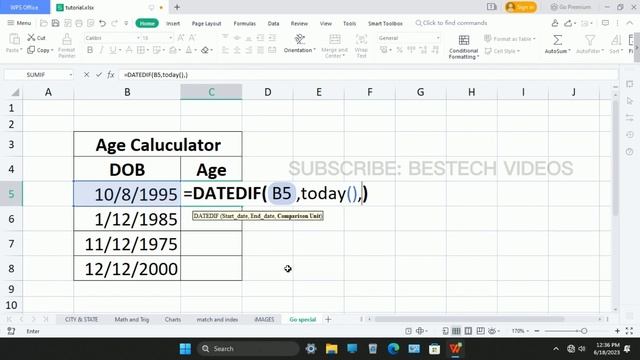Click the formula bar input field

click(369, 75)
